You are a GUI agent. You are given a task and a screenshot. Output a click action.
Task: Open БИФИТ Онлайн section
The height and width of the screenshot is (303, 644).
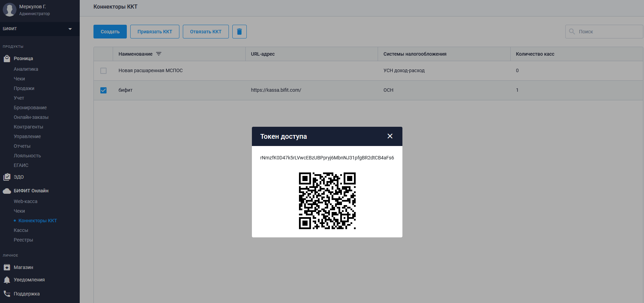31,191
